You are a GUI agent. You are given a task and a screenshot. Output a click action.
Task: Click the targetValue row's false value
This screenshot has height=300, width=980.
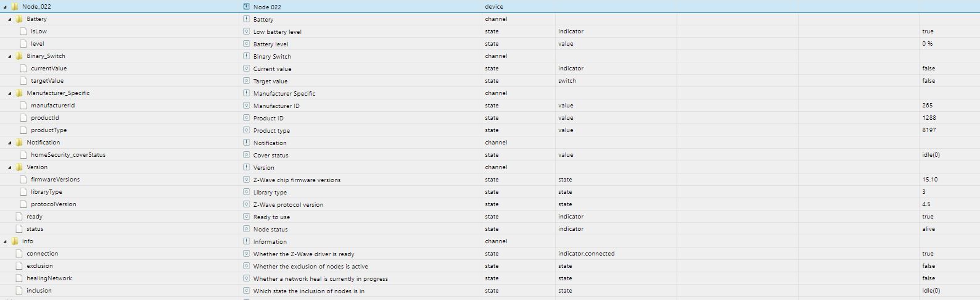coord(928,81)
